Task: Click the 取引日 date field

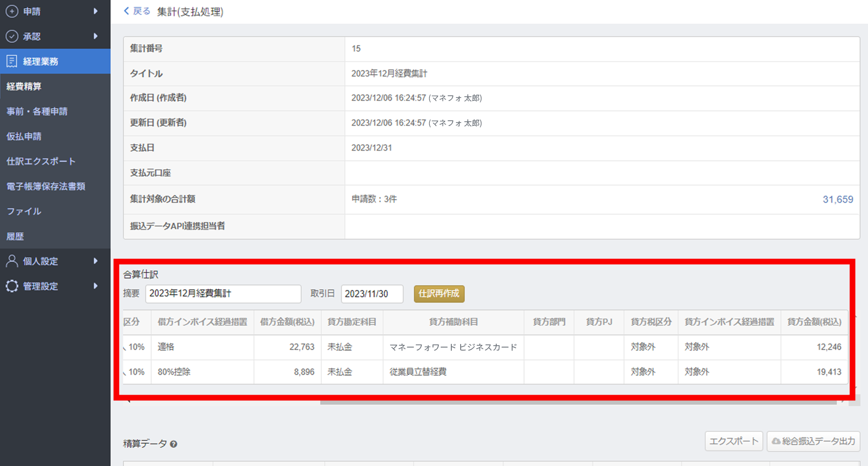Action: coord(372,294)
